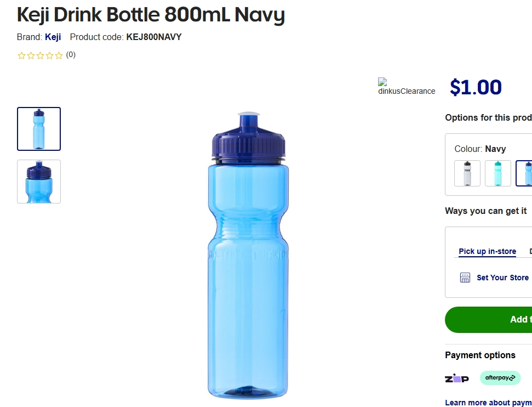Click the Afterpay payment logo
532x407 pixels.
pyautogui.click(x=500, y=378)
